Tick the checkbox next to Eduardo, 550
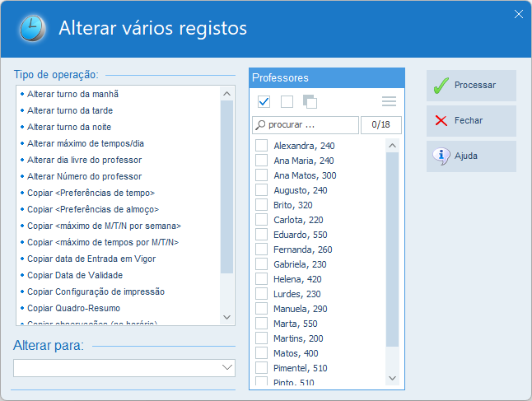 (262, 235)
